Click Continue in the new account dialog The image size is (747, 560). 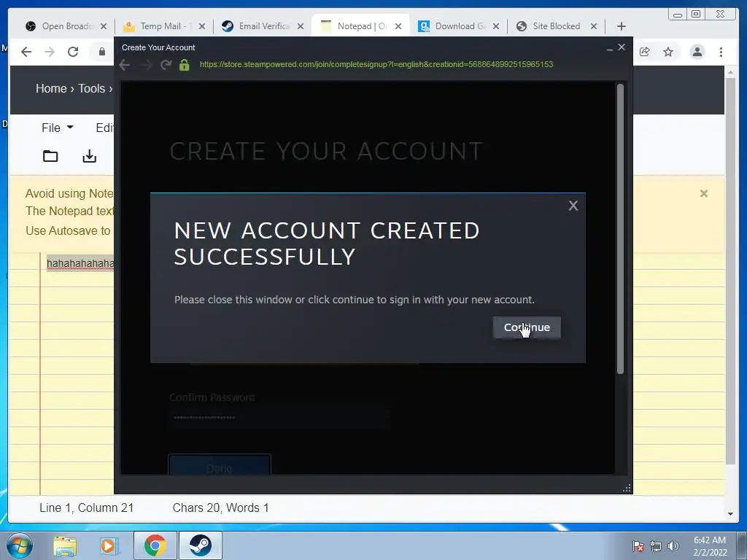[527, 327]
